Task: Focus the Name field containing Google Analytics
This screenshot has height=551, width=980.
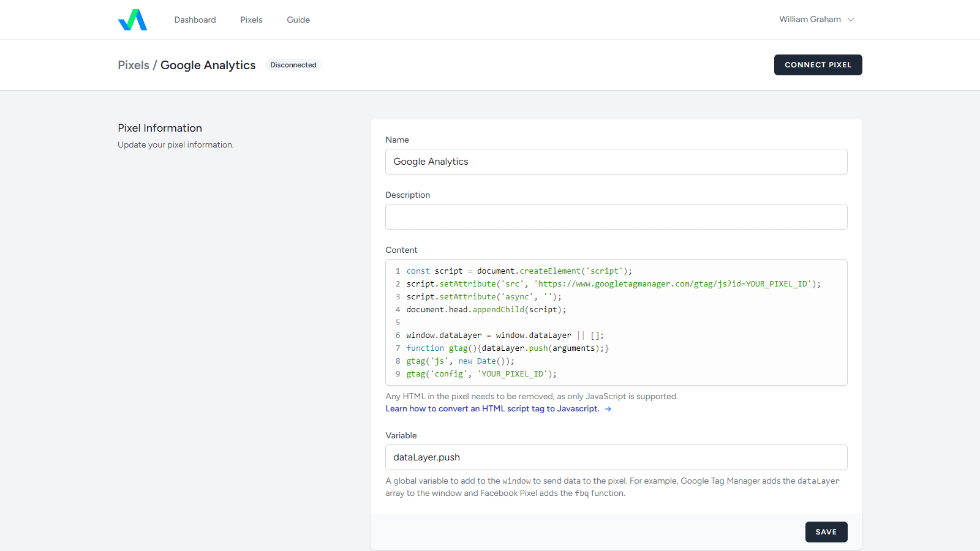Action: point(616,162)
